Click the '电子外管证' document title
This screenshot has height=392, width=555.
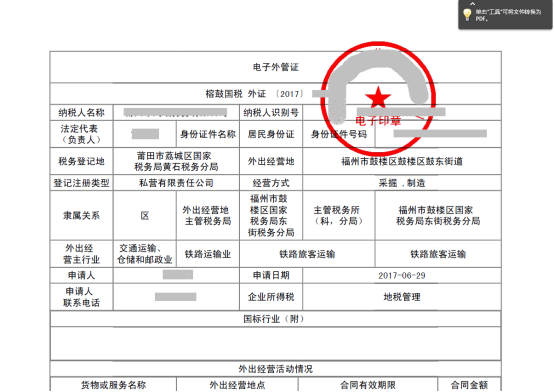click(x=275, y=67)
